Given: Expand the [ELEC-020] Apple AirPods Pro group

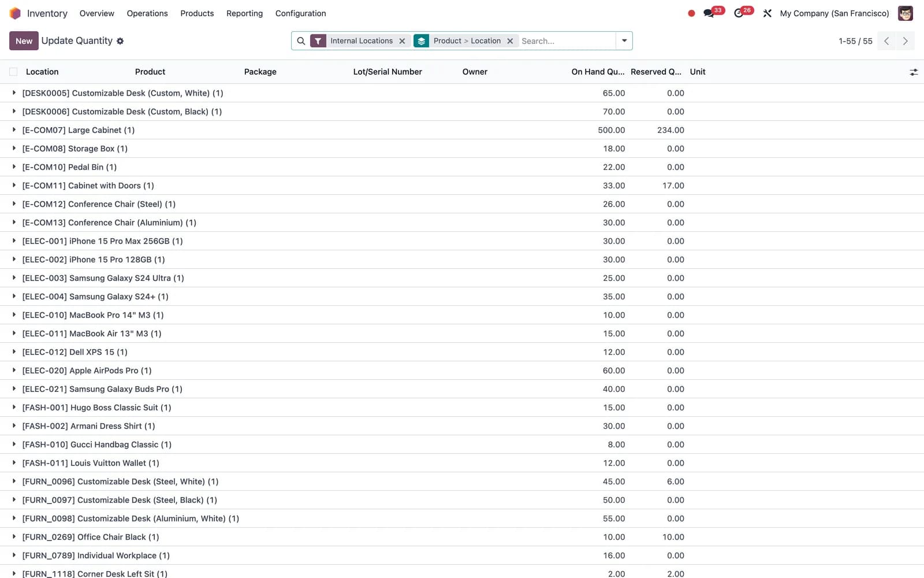Looking at the screenshot, I should 14,370.
